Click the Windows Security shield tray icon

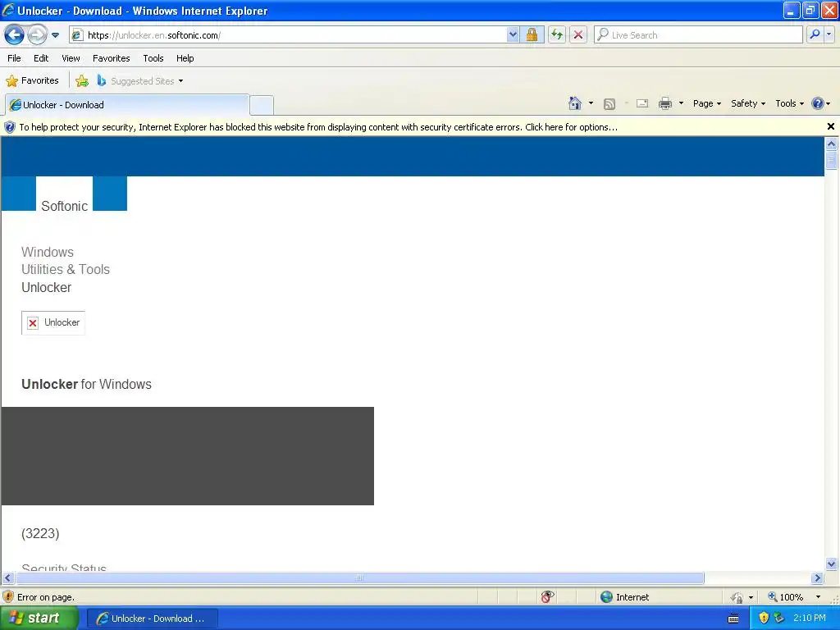[764, 619]
